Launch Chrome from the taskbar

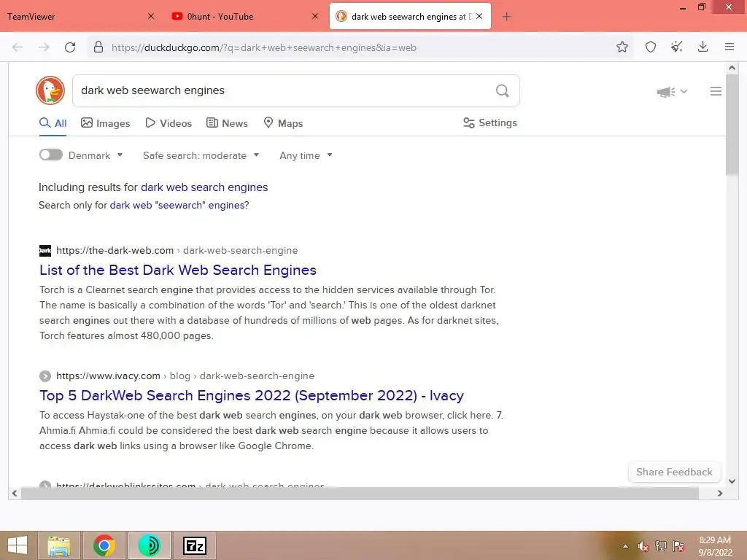pos(104,545)
